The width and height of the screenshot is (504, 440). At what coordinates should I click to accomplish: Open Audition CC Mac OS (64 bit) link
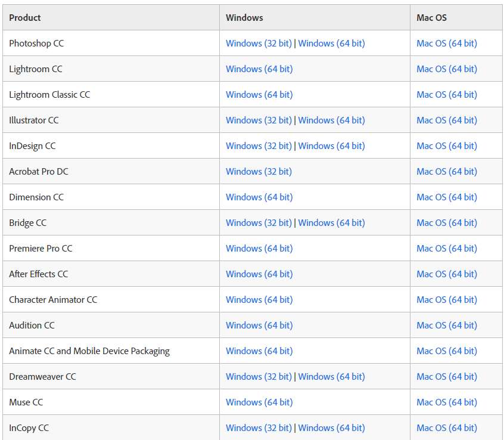(447, 326)
